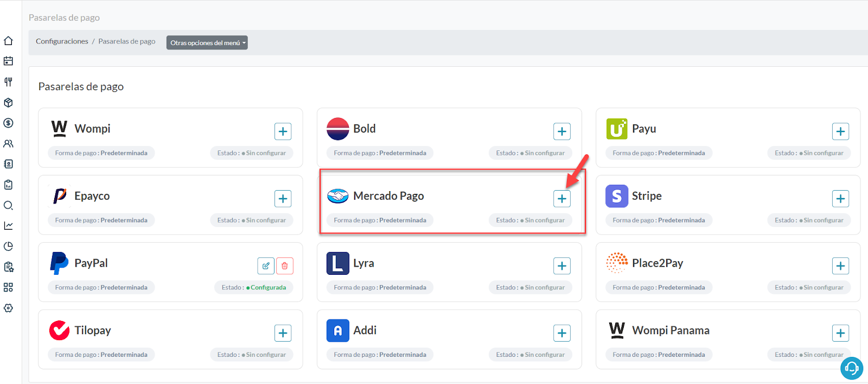Image resolution: width=868 pixels, height=384 pixels.
Task: Add Mercado Pago gateway with plus button
Action: (x=561, y=199)
